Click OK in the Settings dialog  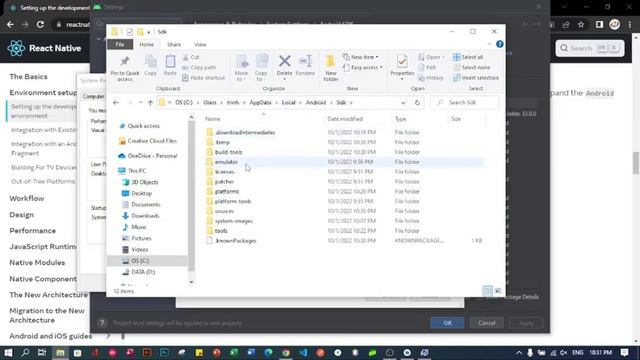(447, 323)
